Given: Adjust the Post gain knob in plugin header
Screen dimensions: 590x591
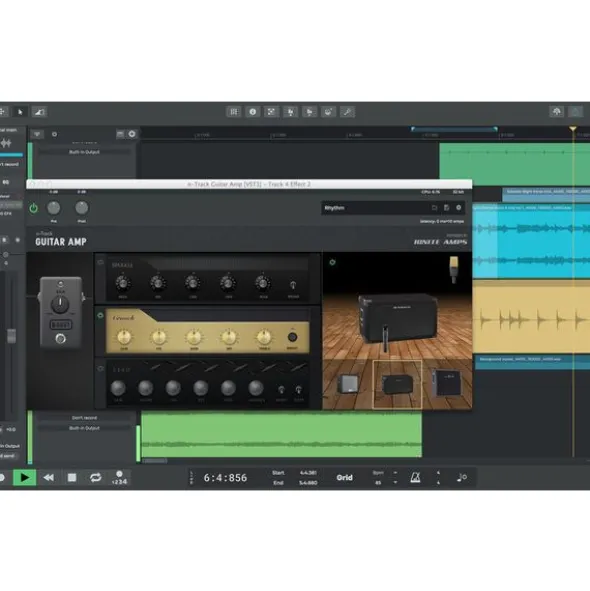Looking at the screenshot, I should [x=81, y=208].
